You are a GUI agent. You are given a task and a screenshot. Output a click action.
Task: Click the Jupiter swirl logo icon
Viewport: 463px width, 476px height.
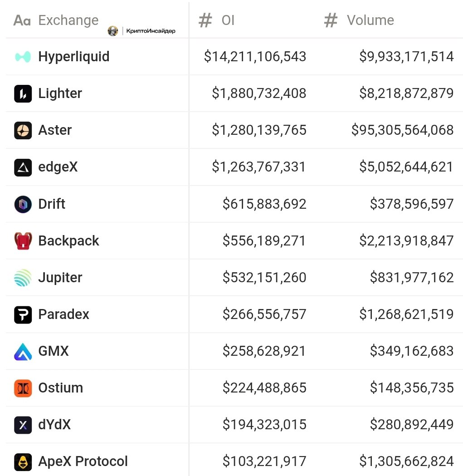pyautogui.click(x=23, y=278)
